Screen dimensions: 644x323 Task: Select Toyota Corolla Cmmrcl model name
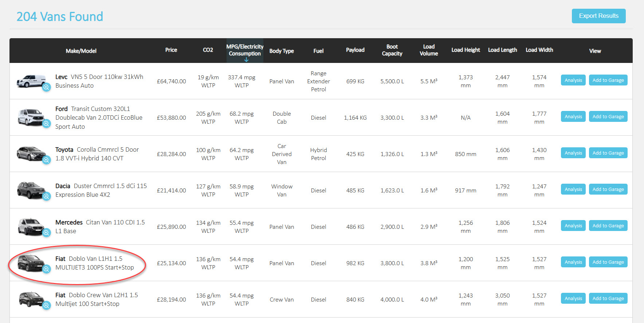97,154
